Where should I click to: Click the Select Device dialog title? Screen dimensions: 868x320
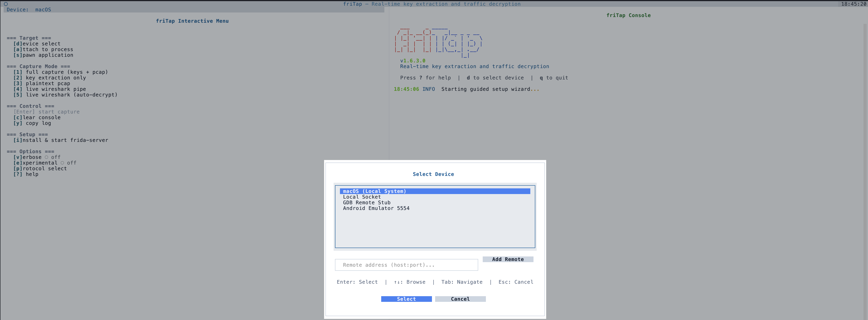(433, 174)
